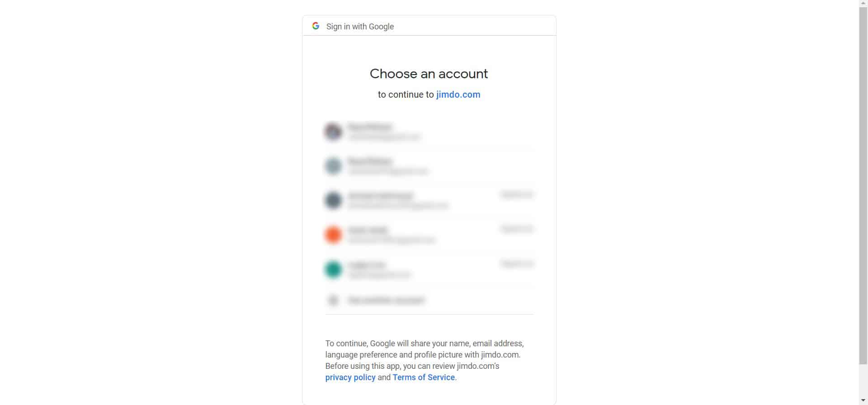868x405 pixels.
Task: View the Terms of Service
Action: tap(424, 377)
